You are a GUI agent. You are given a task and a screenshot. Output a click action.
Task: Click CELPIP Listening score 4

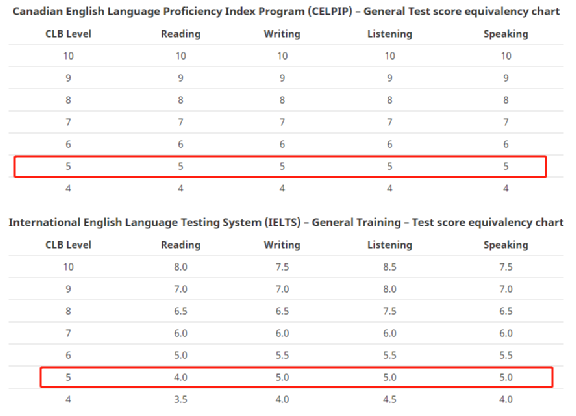coord(390,188)
